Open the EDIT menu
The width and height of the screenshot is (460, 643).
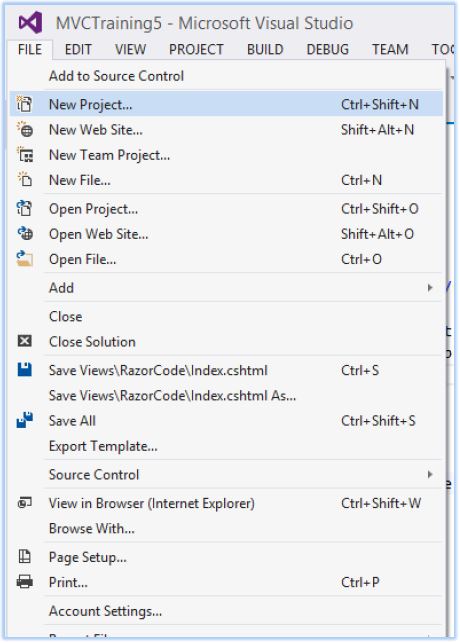(78, 50)
